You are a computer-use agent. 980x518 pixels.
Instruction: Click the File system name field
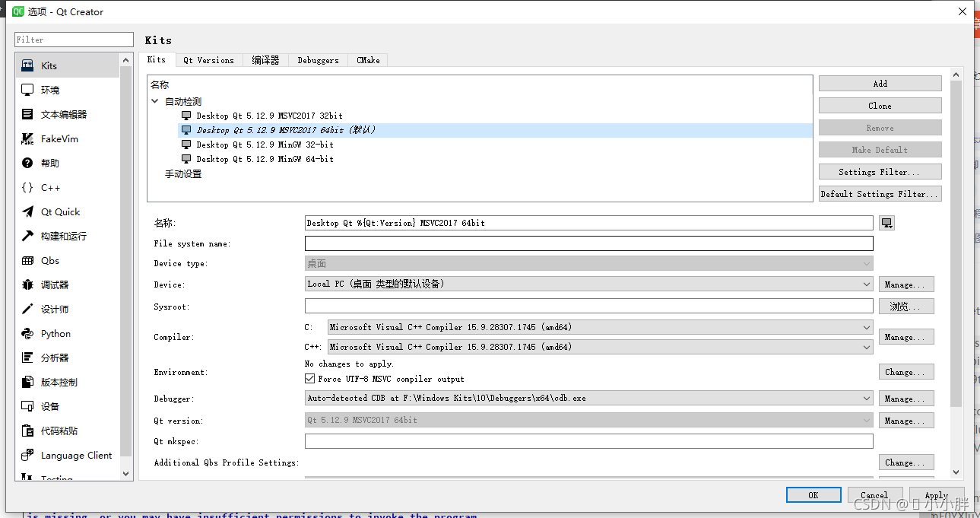588,243
